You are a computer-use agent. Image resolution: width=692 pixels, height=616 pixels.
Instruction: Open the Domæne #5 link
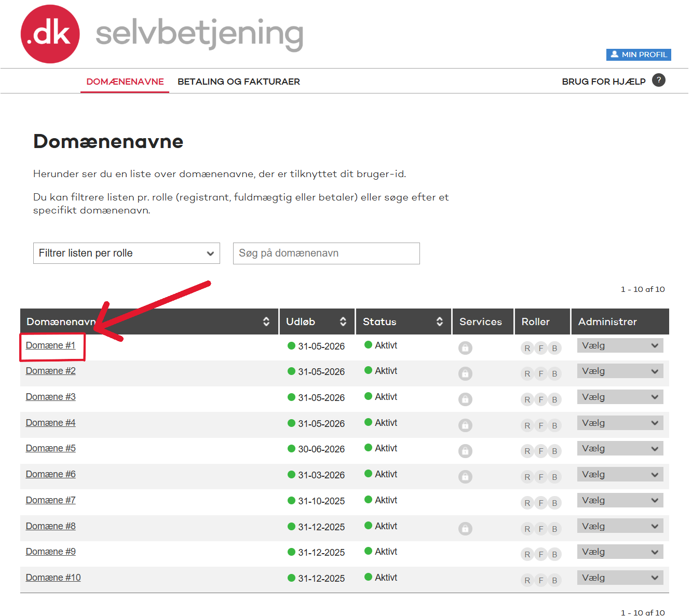coord(51,448)
